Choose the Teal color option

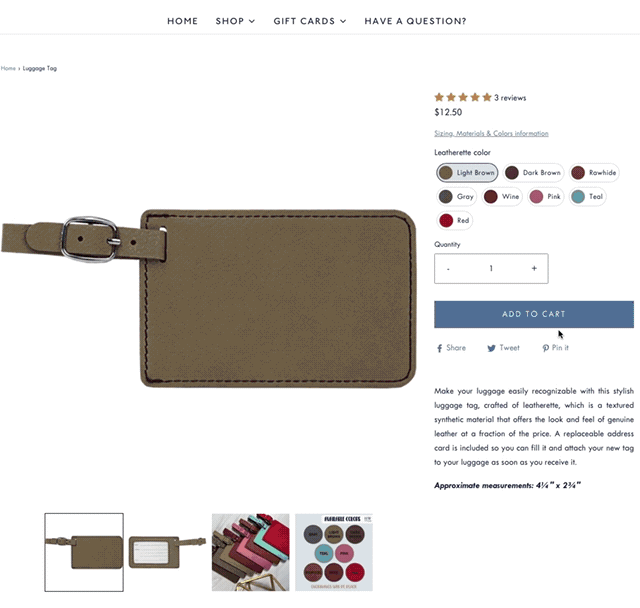click(588, 197)
